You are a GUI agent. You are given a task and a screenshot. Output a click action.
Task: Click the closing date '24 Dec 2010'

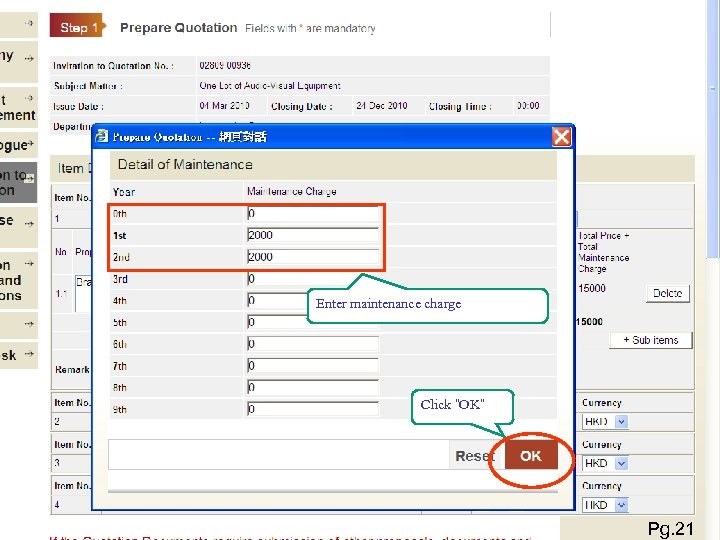pyautogui.click(x=382, y=106)
